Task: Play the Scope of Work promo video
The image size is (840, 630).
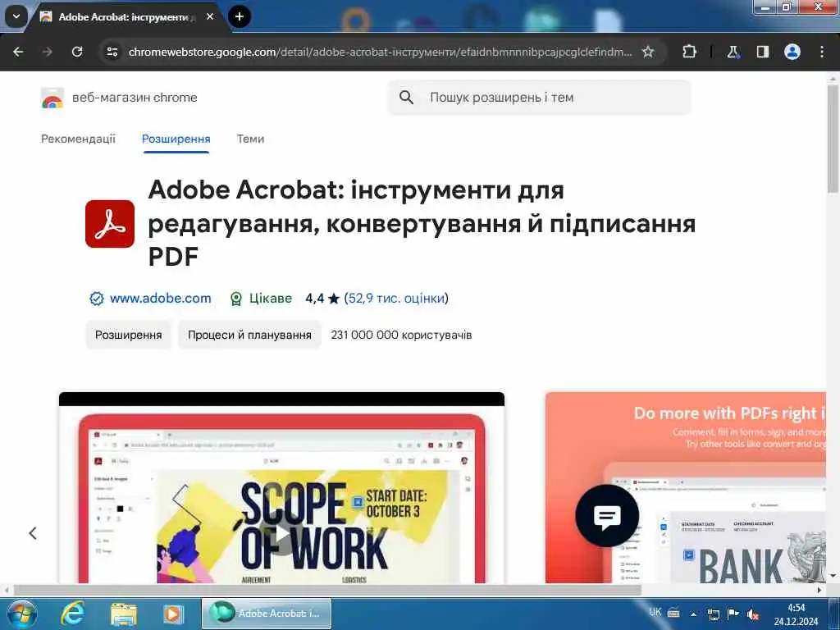Action: point(282,533)
